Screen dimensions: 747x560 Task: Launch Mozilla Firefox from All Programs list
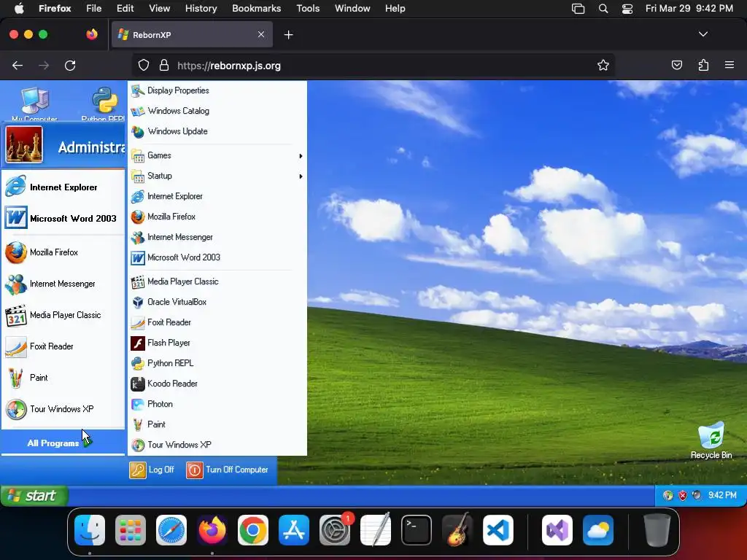pyautogui.click(x=217, y=217)
